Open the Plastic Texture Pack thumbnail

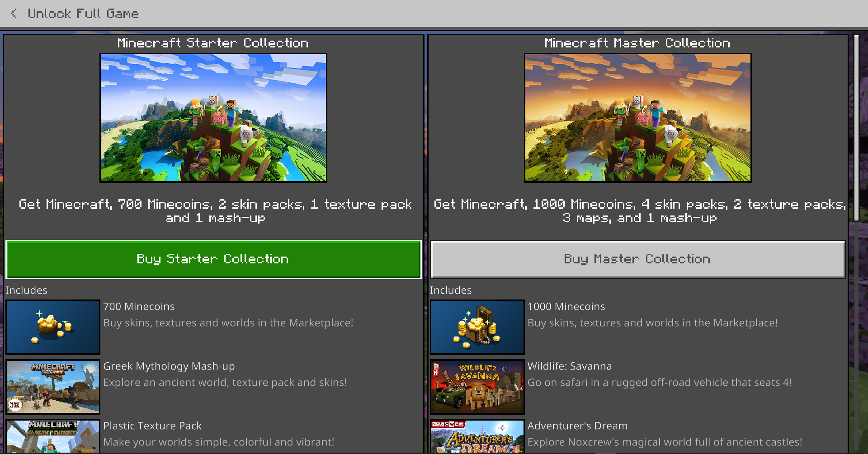click(53, 436)
